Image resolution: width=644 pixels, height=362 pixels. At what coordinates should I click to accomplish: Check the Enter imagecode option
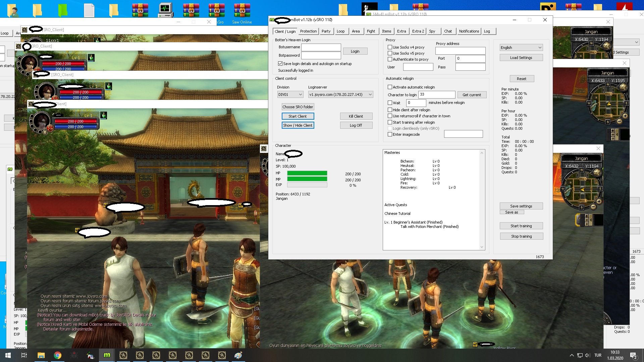click(x=390, y=134)
